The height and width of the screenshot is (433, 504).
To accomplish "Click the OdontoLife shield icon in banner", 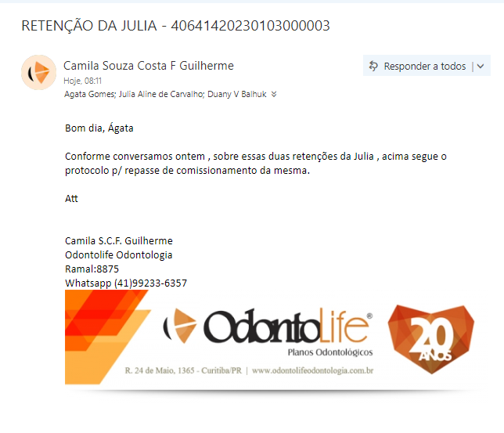I will [180, 326].
